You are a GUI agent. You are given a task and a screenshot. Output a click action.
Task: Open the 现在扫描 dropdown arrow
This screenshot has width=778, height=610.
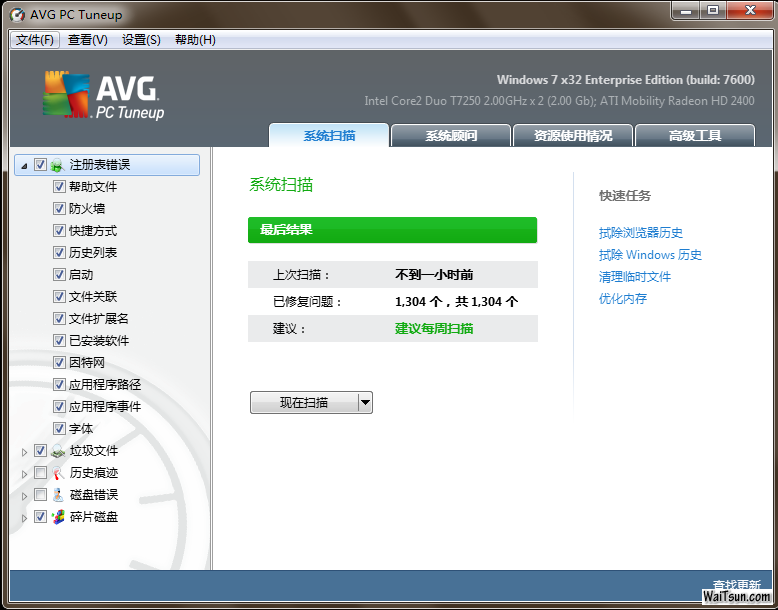pyautogui.click(x=365, y=403)
